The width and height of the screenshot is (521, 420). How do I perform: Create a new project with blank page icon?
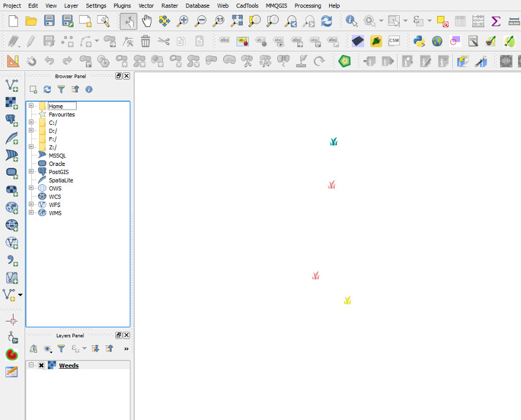coord(13,21)
